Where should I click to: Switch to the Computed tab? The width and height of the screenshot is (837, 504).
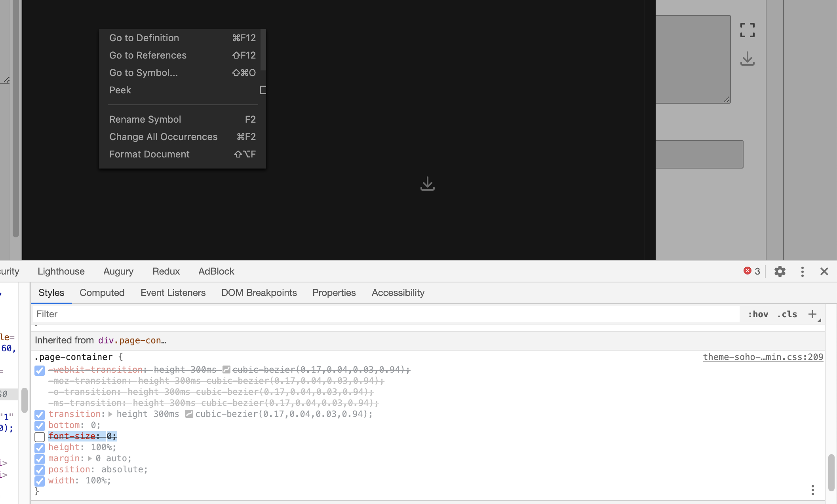[x=102, y=293]
